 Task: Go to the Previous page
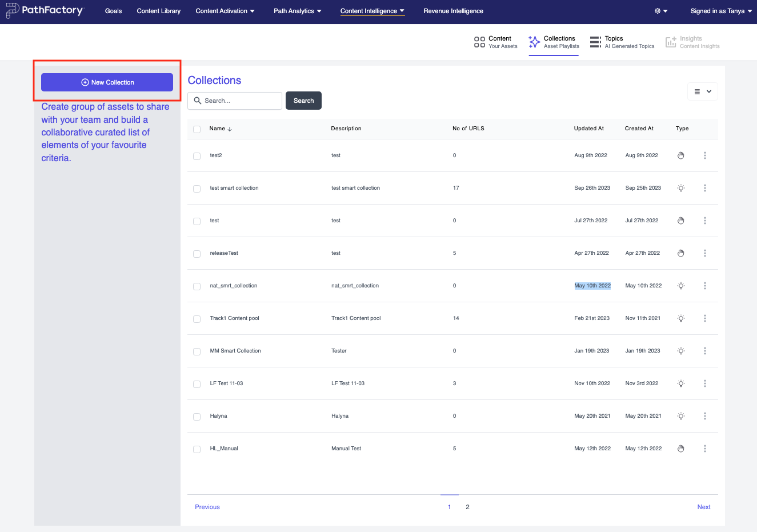(x=207, y=507)
